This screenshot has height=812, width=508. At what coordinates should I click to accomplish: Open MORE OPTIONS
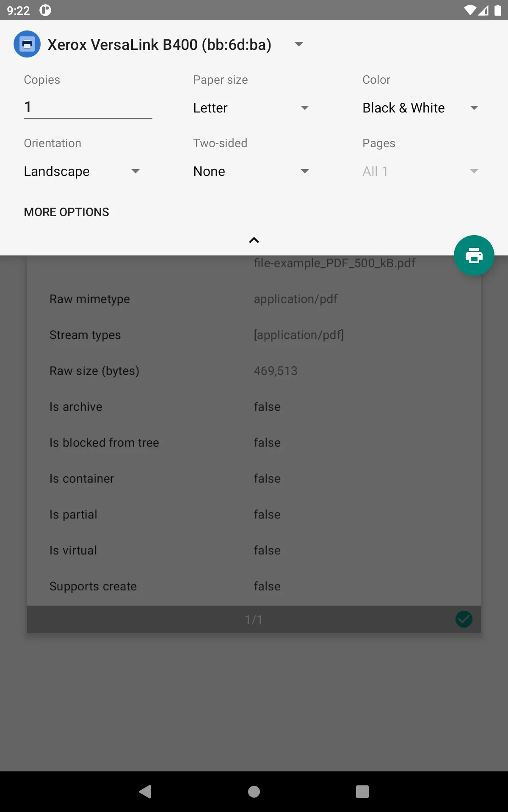pyautogui.click(x=66, y=212)
